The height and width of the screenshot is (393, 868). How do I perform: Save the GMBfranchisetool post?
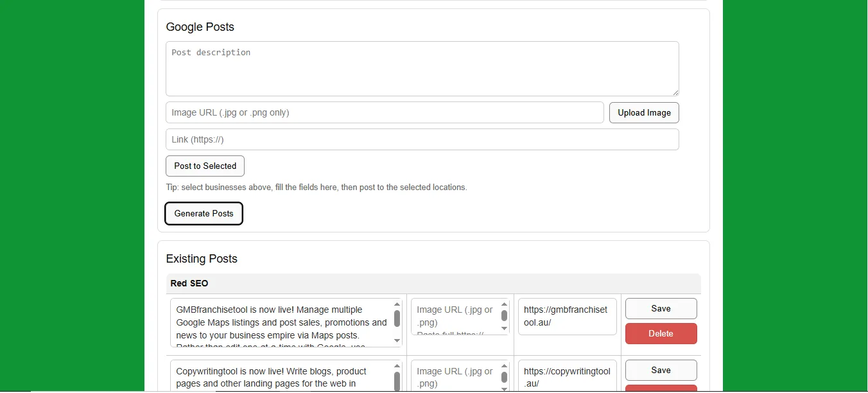(661, 308)
